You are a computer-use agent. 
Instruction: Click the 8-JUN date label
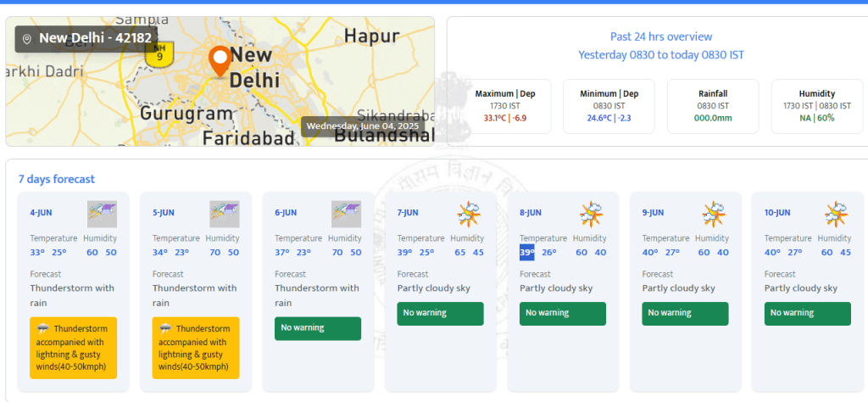(x=531, y=213)
